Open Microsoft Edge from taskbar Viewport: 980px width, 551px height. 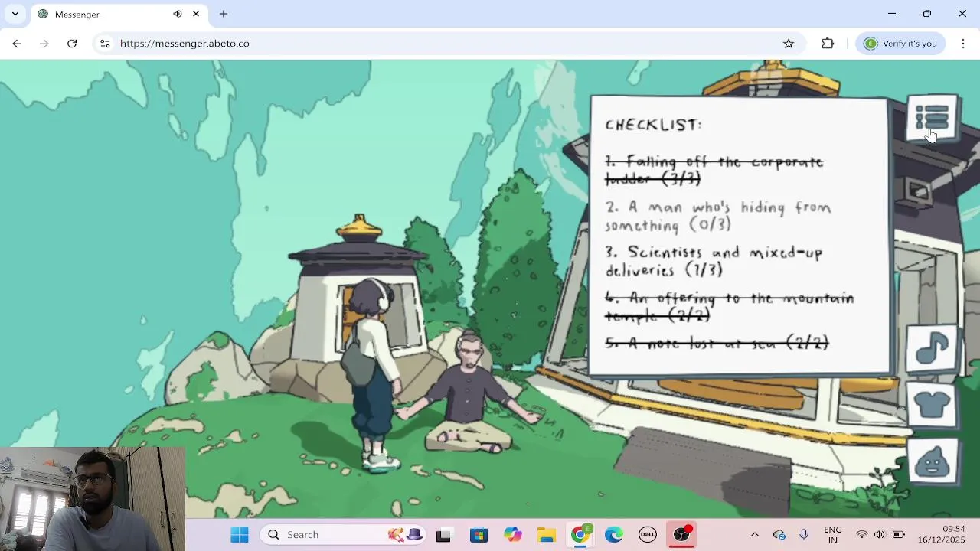click(x=614, y=534)
